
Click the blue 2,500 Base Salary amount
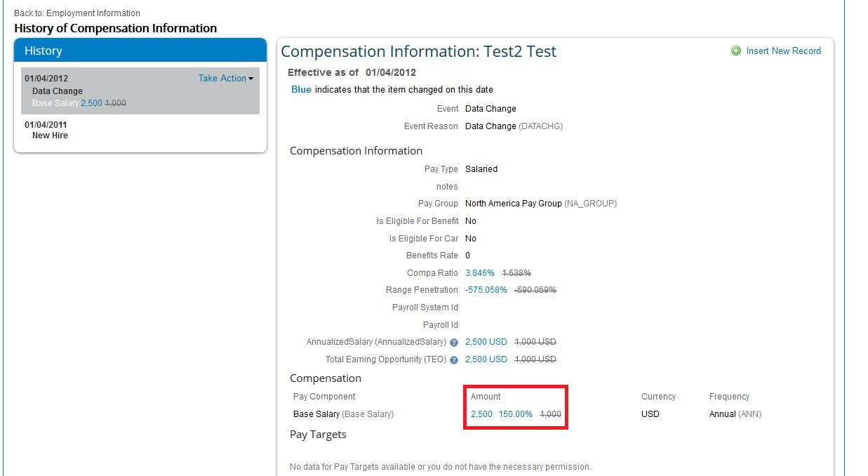coord(481,414)
